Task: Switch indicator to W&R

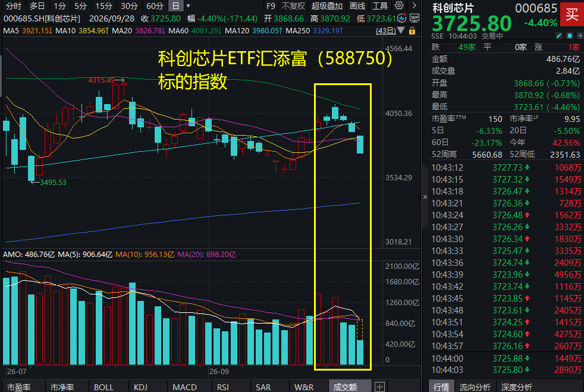Action: coord(303,387)
